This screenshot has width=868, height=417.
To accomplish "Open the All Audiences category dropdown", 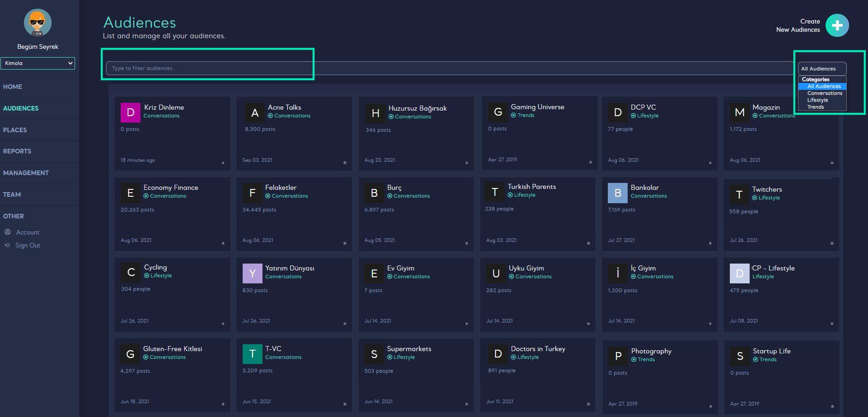I will click(822, 69).
